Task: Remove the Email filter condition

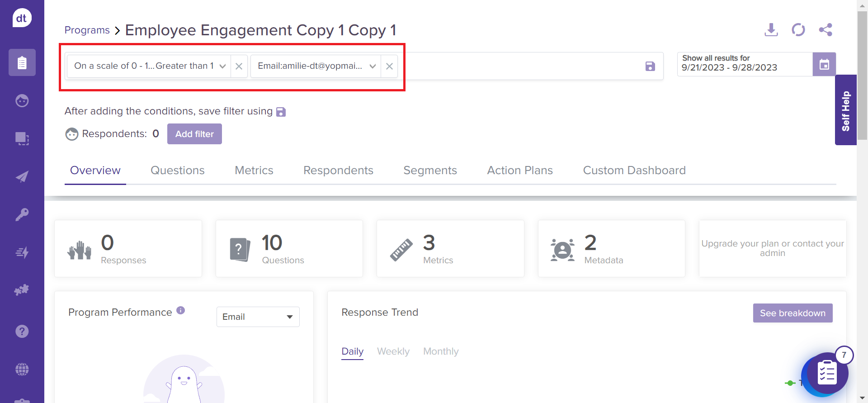Action: pos(389,66)
